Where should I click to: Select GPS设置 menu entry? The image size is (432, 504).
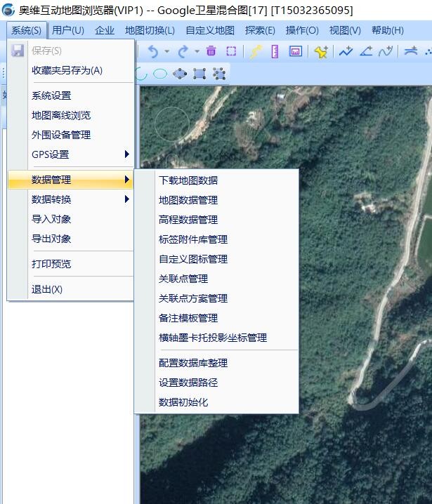click(71, 154)
